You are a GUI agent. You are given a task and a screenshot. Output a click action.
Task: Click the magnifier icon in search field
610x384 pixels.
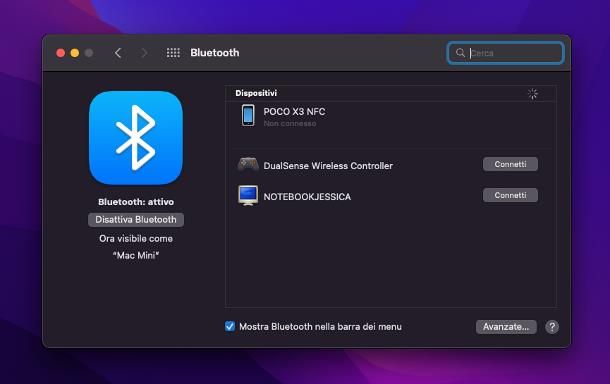460,53
